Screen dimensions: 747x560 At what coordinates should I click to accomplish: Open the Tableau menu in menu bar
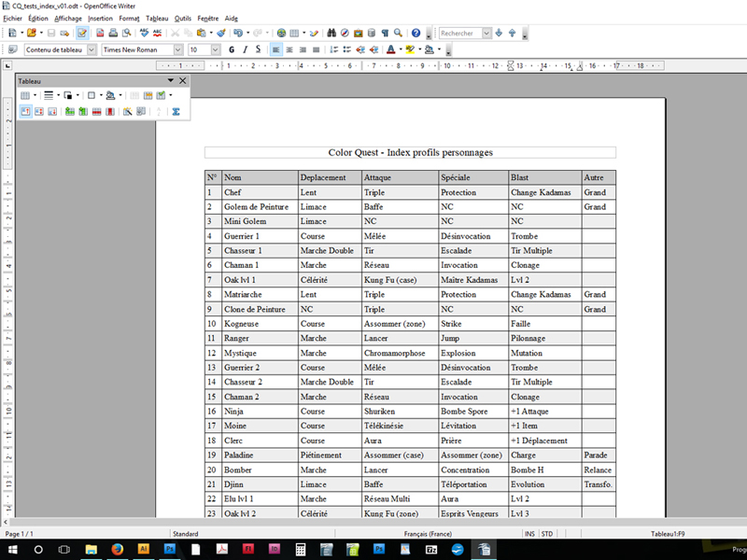(158, 18)
